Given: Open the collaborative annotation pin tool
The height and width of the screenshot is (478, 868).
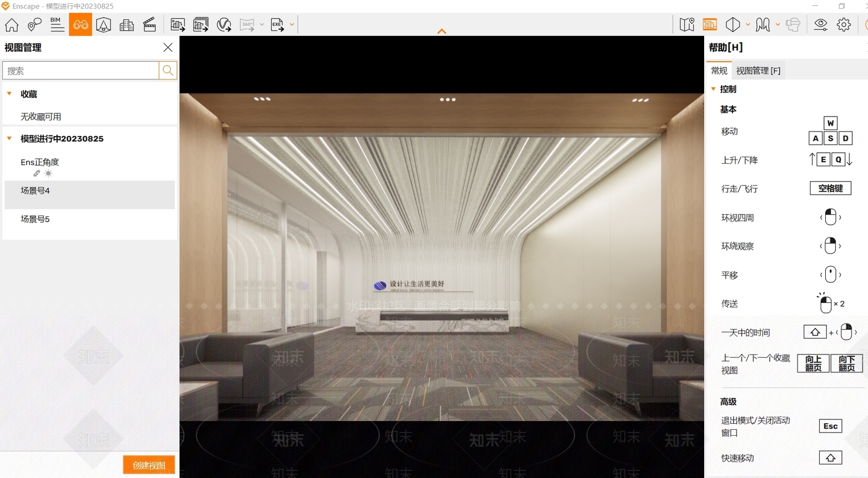Looking at the screenshot, I should tap(34, 25).
